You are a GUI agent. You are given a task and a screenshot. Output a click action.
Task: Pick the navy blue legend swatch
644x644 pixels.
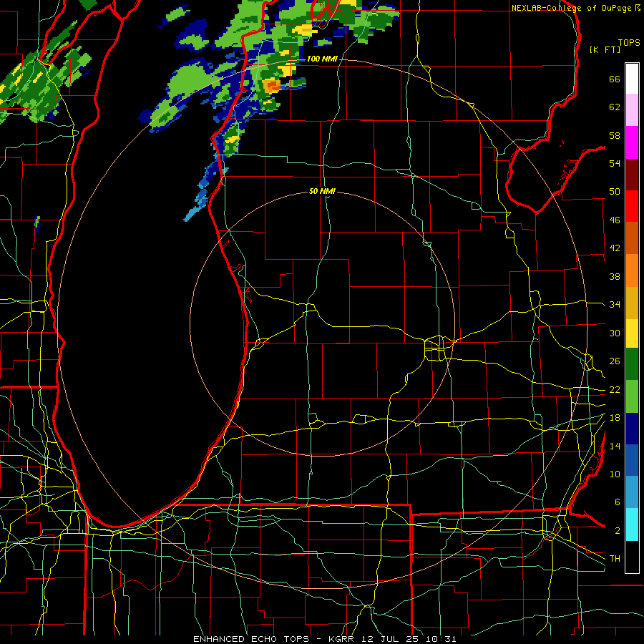tap(632, 429)
